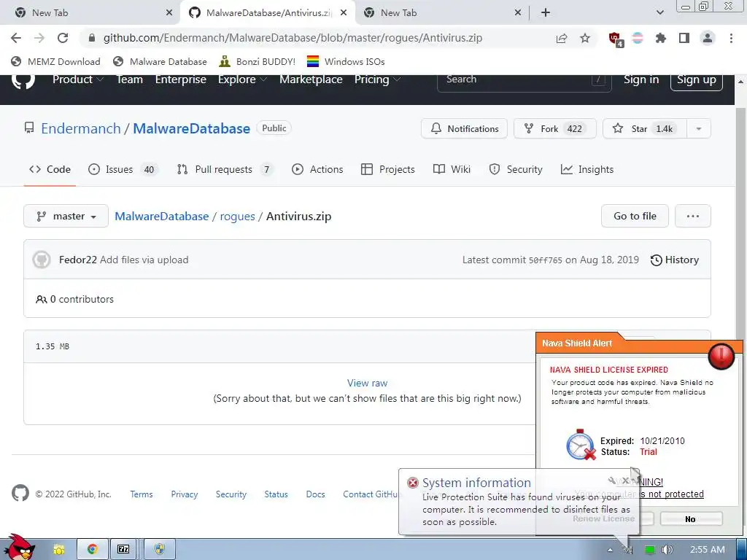Open the Windows ISOs bookmark
This screenshot has height=560, width=747.
click(x=346, y=61)
